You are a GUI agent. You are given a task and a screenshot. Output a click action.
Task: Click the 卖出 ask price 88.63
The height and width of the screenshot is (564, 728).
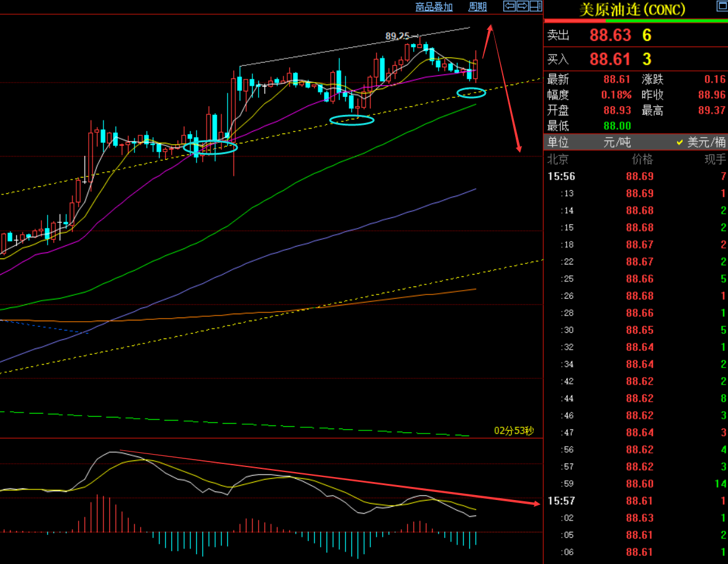610,35
